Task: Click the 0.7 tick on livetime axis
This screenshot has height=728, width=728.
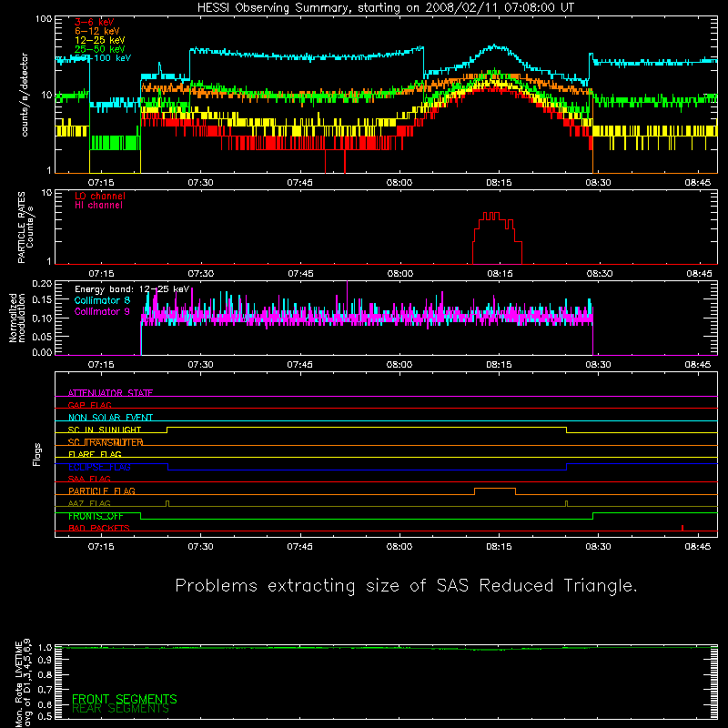Action: tap(45, 690)
